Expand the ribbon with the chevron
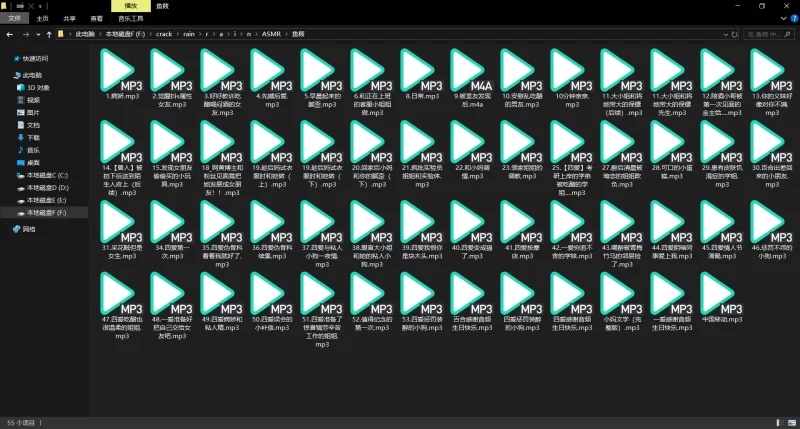 tap(784, 18)
